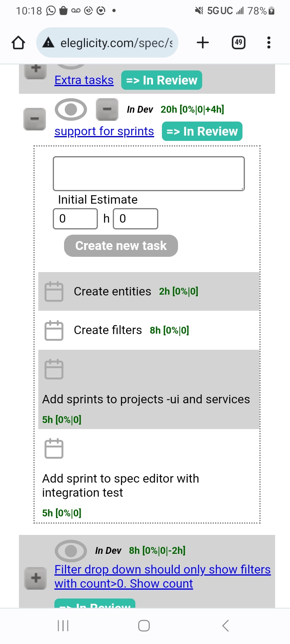The image size is (290, 644).
Task: Click calendar icon above Add sprints to projects
Action: [54, 369]
